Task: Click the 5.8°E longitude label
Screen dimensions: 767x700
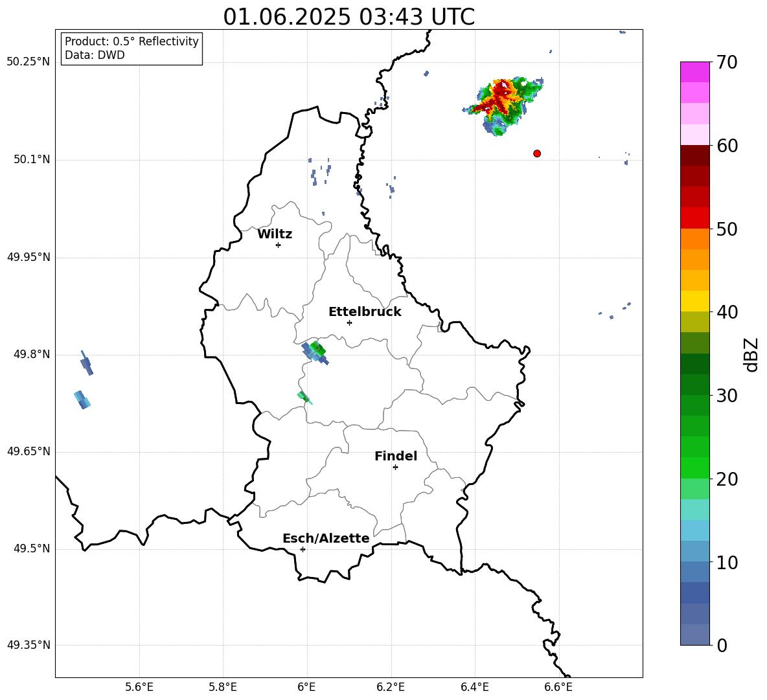Action: coord(223,687)
